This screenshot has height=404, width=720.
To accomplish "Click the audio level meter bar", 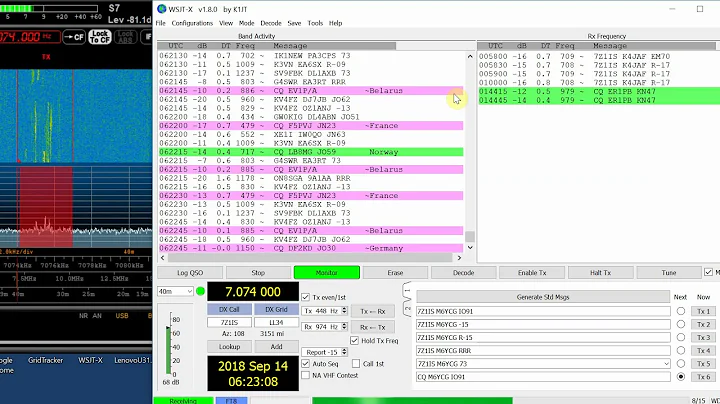I will pyautogui.click(x=168, y=350).
